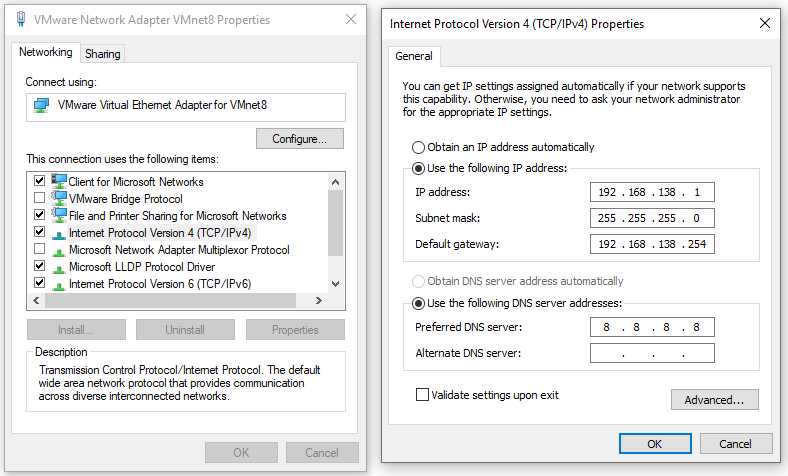
Task: Enable the VMware Bridge Protocol checkbox
Action: click(x=39, y=198)
